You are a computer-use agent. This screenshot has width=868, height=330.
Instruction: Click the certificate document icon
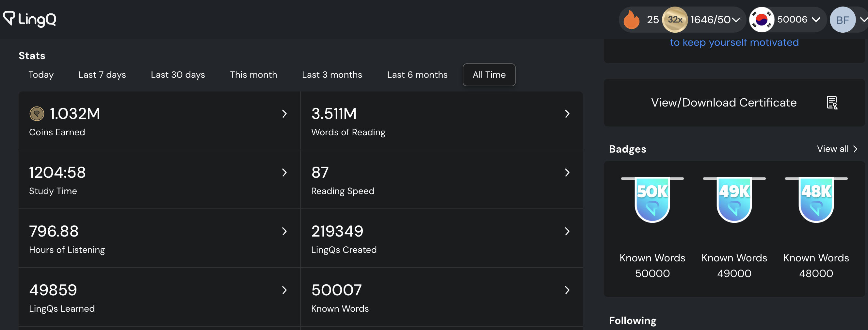pyautogui.click(x=832, y=103)
